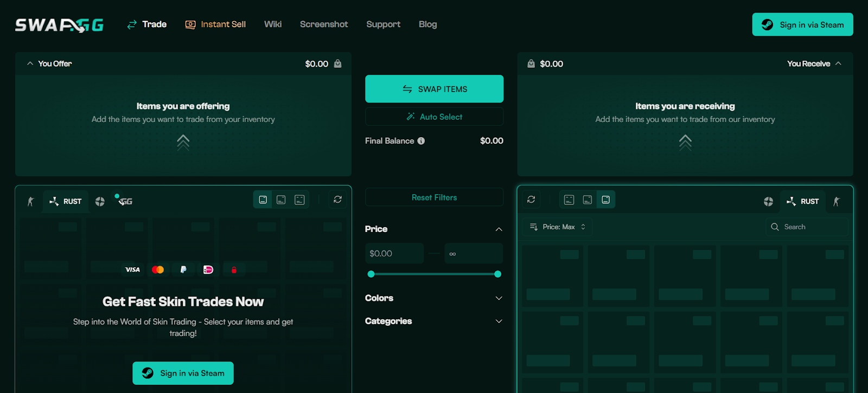
Task: Select the Team Fortress 2 icon in site inventory
Action: 768,202
